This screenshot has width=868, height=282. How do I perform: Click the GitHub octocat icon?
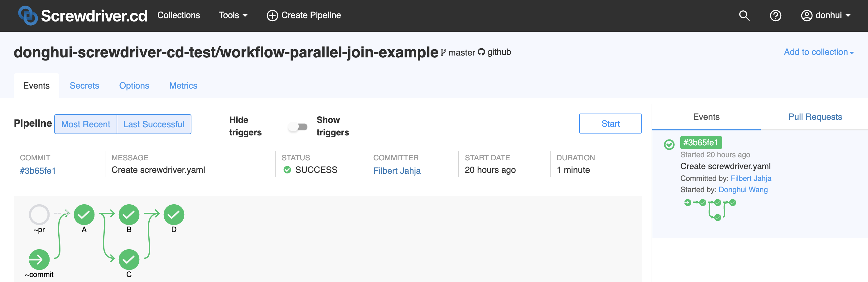point(481,52)
